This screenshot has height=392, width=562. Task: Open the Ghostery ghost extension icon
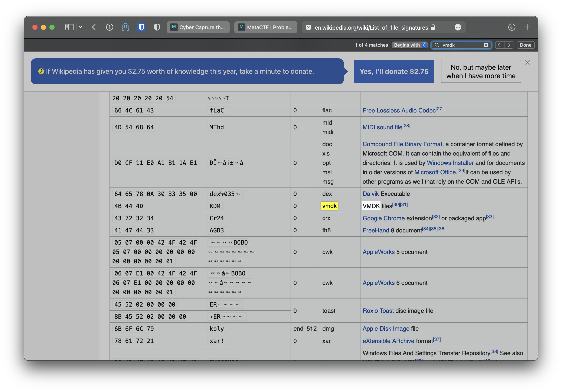point(125,27)
